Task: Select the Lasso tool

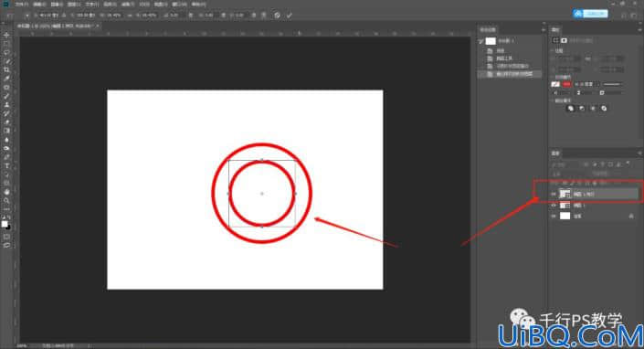Action: tap(6, 52)
